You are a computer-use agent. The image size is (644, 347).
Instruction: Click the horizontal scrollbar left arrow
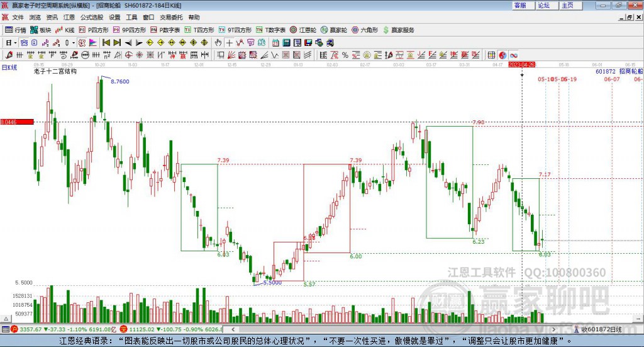pos(233,329)
